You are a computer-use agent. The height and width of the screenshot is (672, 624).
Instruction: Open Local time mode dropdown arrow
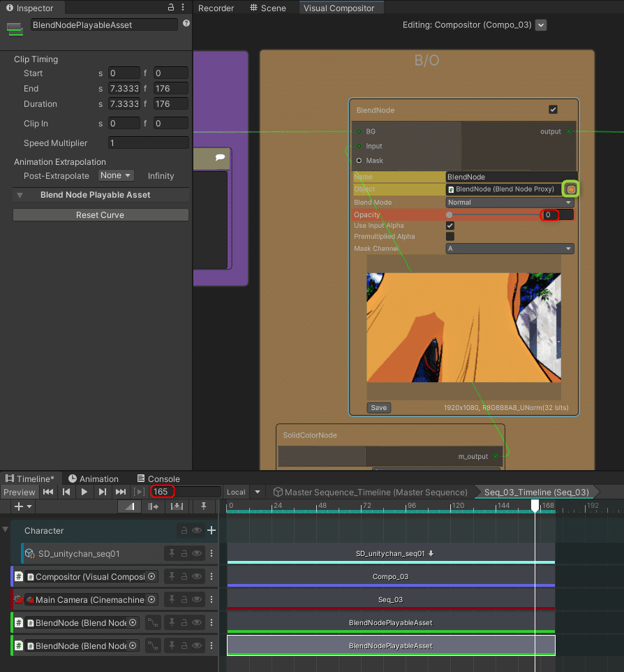click(x=258, y=492)
